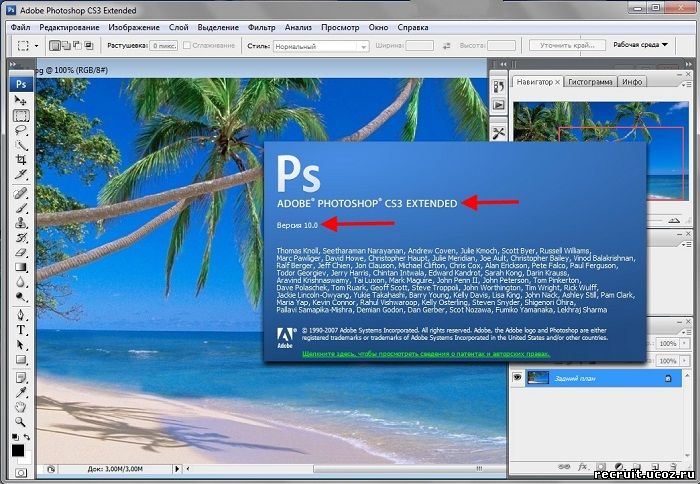Open the Tool Presets dock icon

tap(499, 133)
